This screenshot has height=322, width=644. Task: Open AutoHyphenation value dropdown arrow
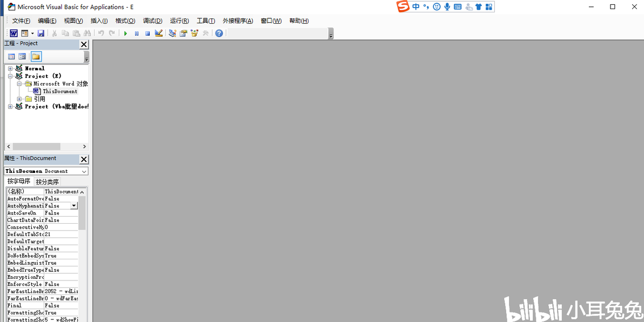click(x=74, y=206)
